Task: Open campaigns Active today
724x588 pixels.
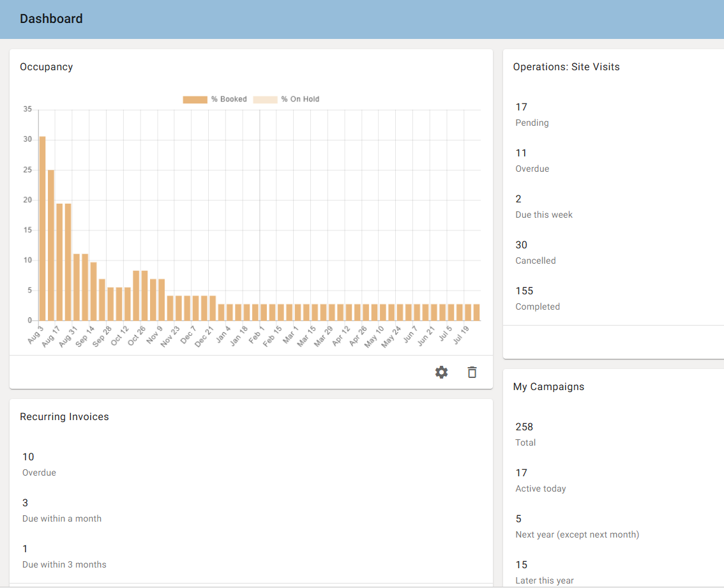Action: (x=541, y=480)
